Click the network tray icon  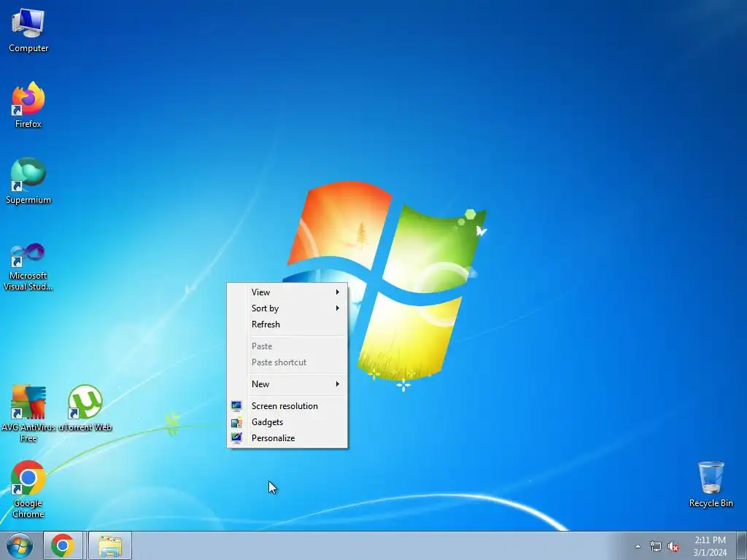click(x=656, y=546)
